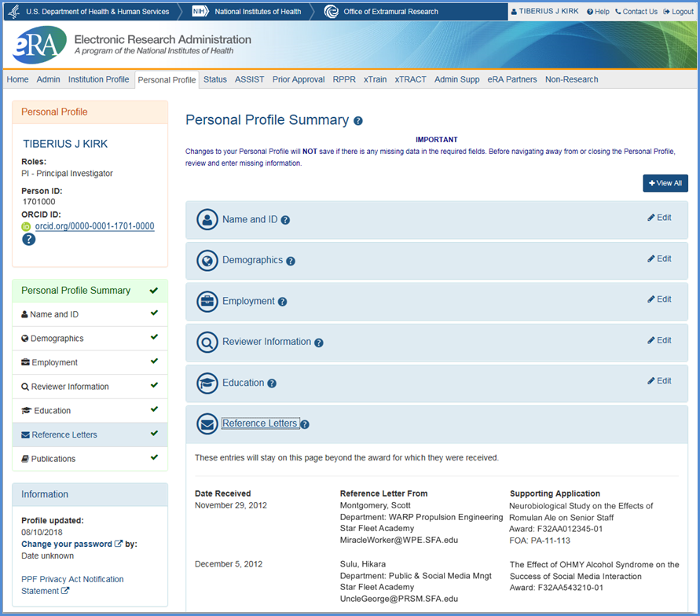This screenshot has width=700, height=616.
Task: Open help icon next to Name and ID
Action: (285, 220)
